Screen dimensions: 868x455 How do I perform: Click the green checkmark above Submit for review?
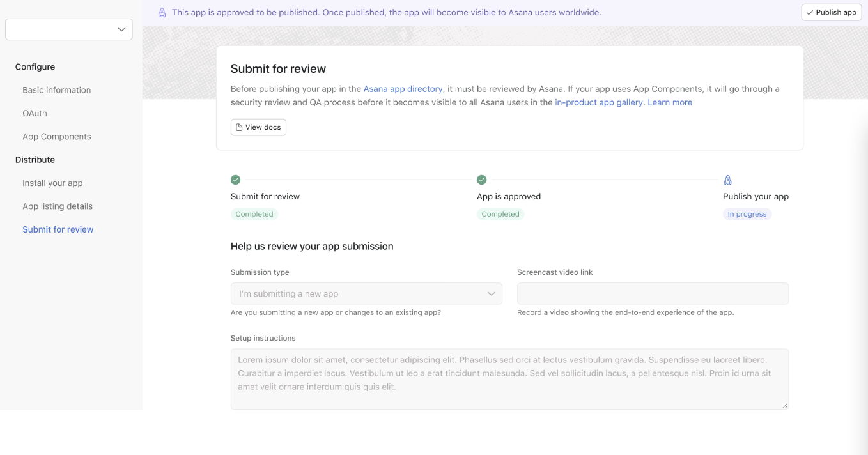point(235,180)
